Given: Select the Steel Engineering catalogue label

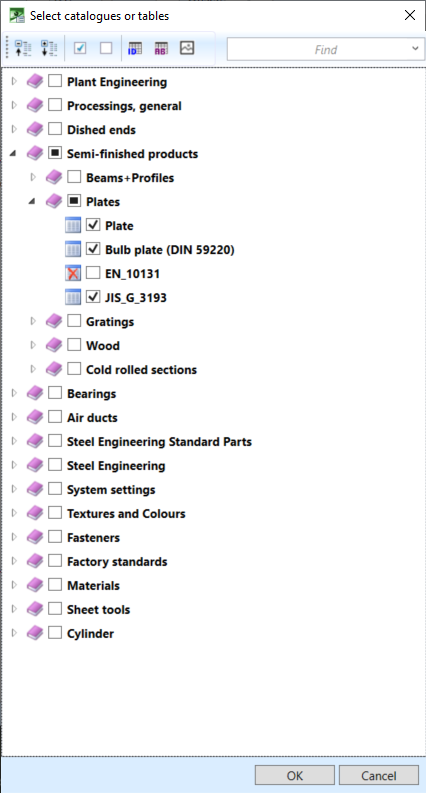Looking at the screenshot, I should (116, 465).
